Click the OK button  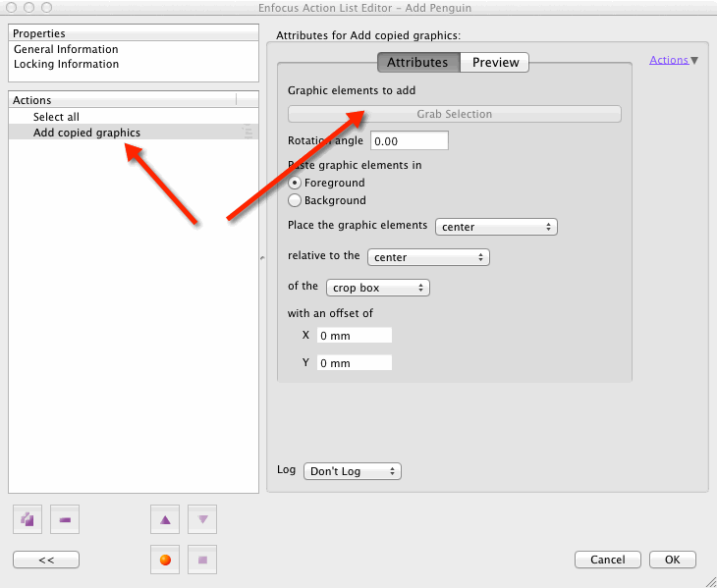click(673, 560)
